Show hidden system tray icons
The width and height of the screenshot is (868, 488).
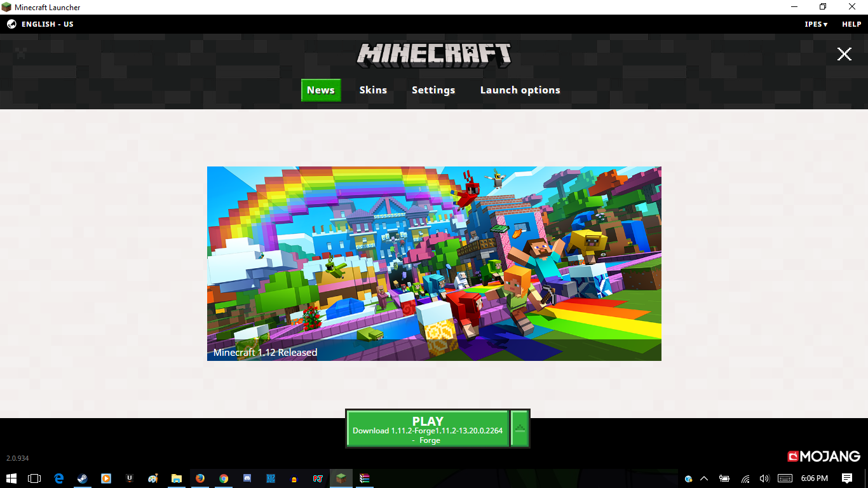coord(704,478)
